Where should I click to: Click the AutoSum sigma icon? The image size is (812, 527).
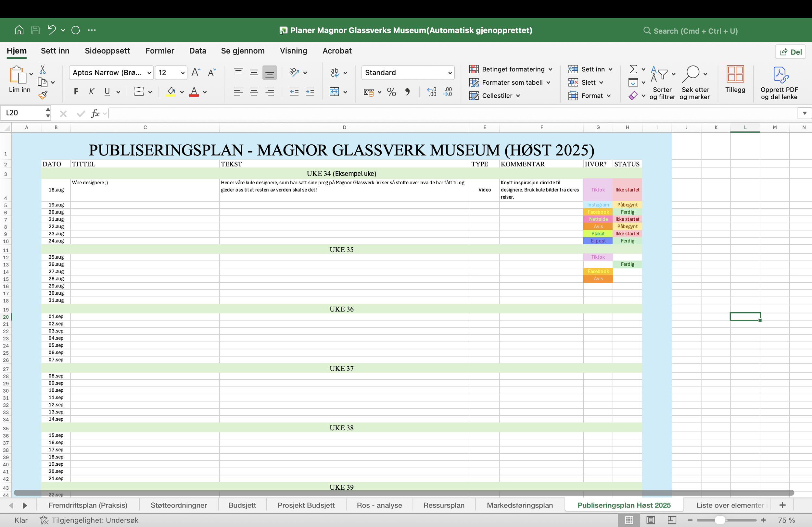(633, 69)
